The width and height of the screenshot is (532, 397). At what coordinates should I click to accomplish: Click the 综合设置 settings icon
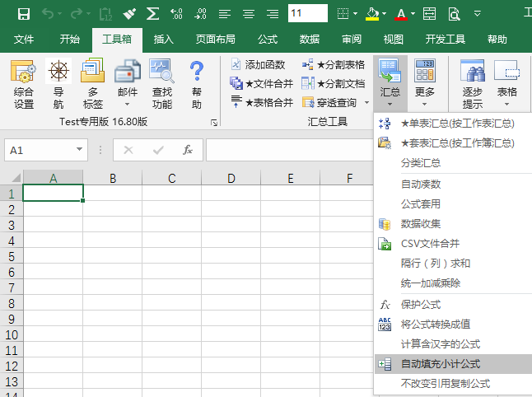click(x=24, y=85)
